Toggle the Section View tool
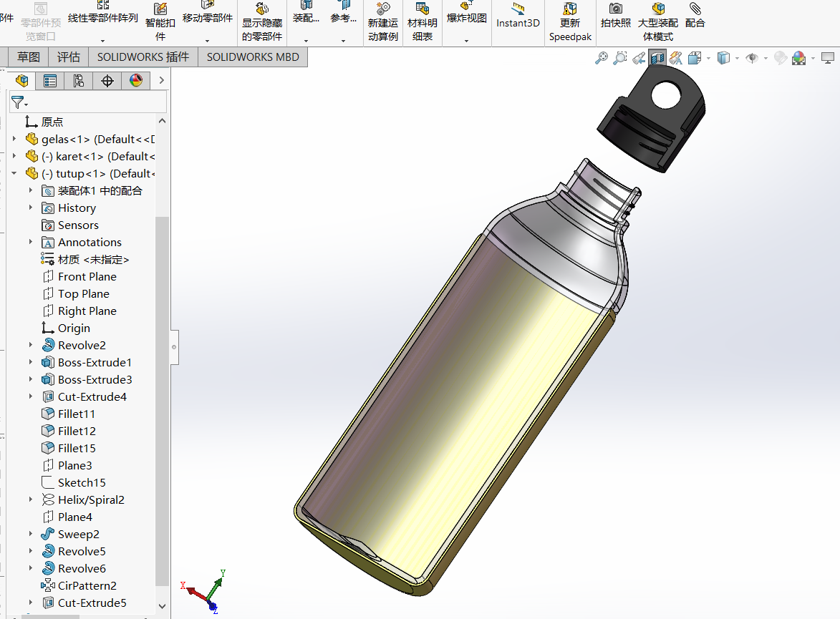 657,58
